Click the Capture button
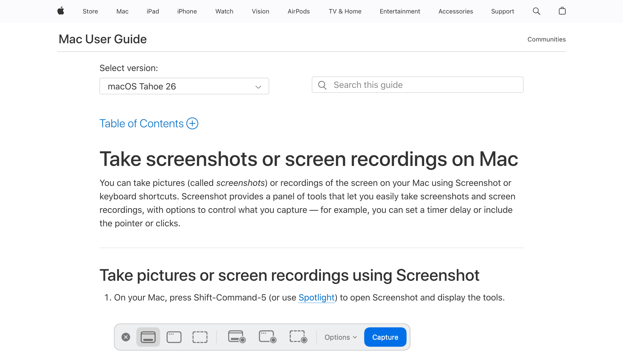The width and height of the screenshot is (623, 364). [x=385, y=337]
